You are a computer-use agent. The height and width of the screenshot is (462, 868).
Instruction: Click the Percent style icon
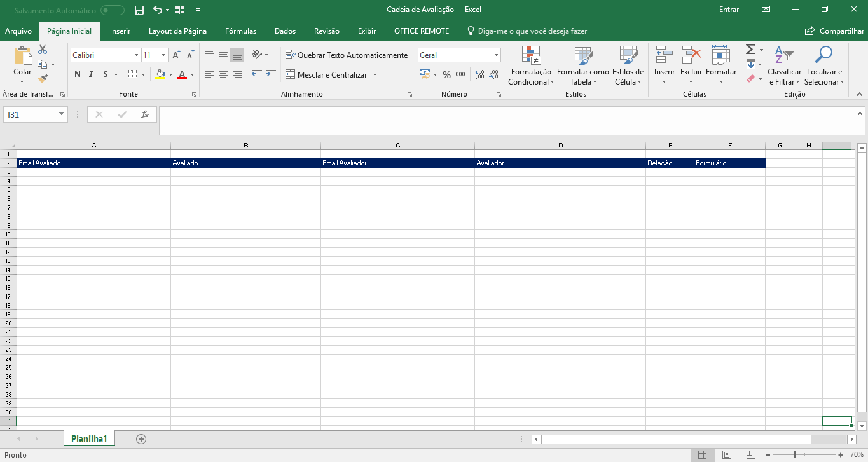click(x=446, y=74)
